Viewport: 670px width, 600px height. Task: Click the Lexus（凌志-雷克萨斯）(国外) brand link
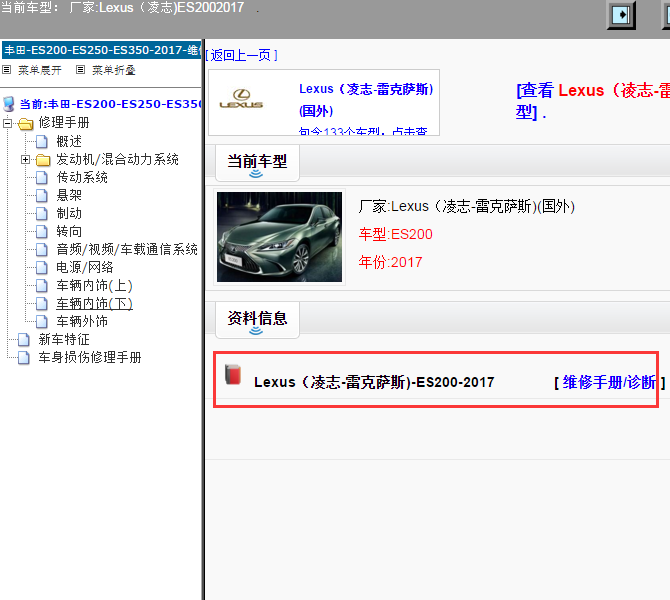366,98
